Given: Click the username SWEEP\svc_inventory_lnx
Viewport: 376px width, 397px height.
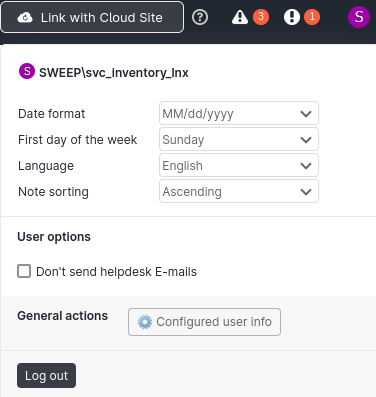Looking at the screenshot, I should tap(114, 73).
